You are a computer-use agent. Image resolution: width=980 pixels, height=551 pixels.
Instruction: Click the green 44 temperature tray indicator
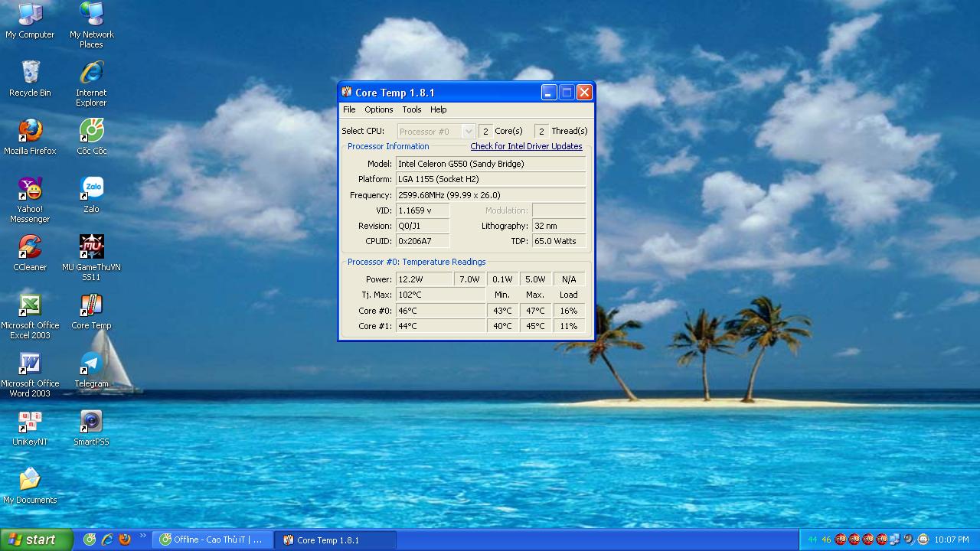pos(812,540)
